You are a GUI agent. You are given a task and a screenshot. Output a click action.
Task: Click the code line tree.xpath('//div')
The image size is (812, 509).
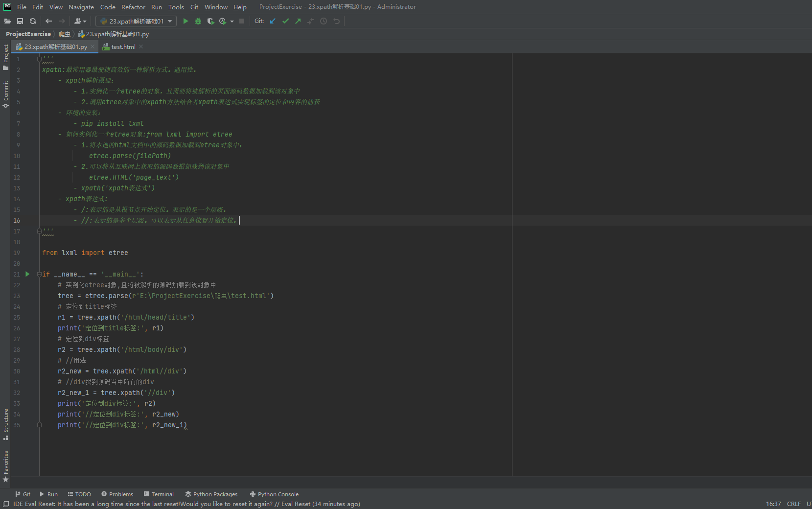coord(116,393)
